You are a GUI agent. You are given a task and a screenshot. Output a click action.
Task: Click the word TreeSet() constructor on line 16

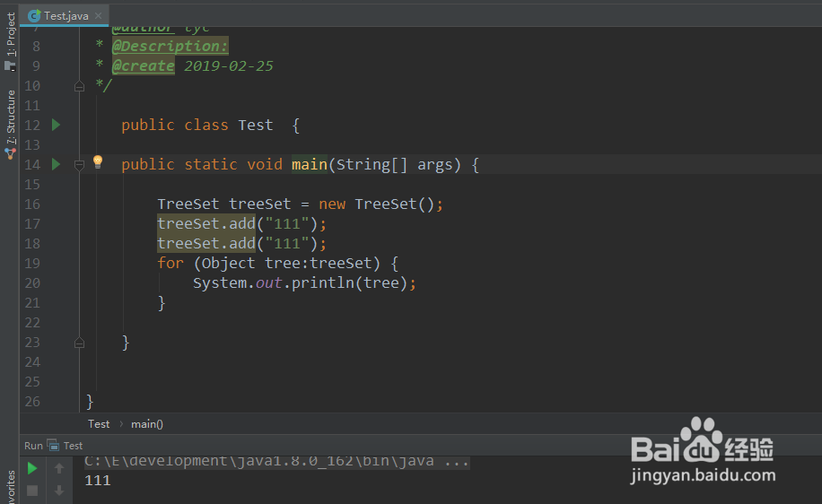pyautogui.click(x=394, y=204)
